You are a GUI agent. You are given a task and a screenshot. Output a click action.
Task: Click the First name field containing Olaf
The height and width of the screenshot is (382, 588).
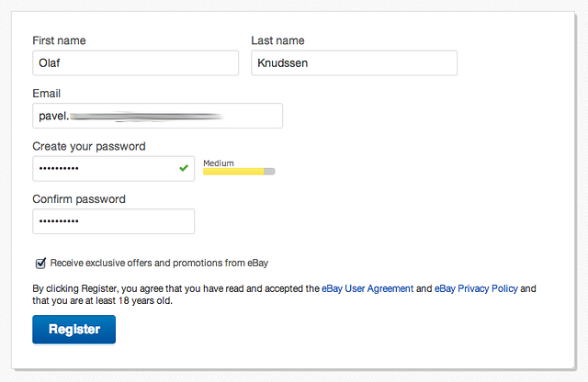pos(135,63)
